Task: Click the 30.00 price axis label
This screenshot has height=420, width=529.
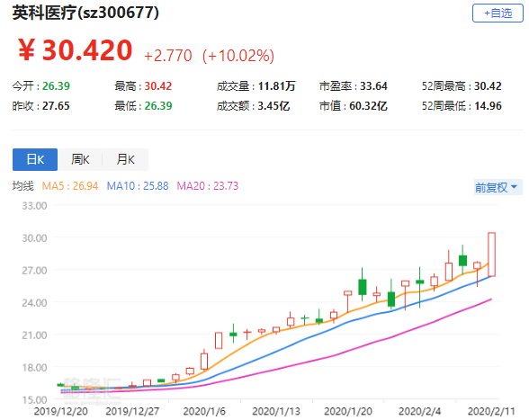Action: click(x=34, y=238)
